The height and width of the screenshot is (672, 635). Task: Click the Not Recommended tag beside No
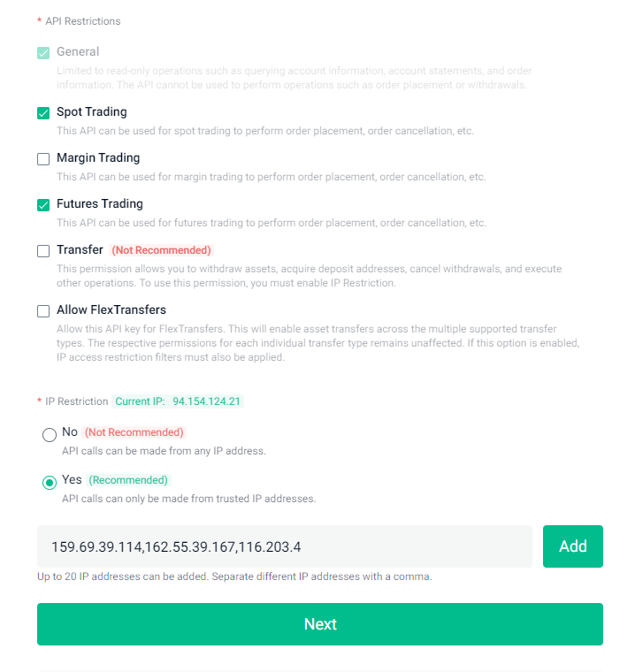(134, 432)
